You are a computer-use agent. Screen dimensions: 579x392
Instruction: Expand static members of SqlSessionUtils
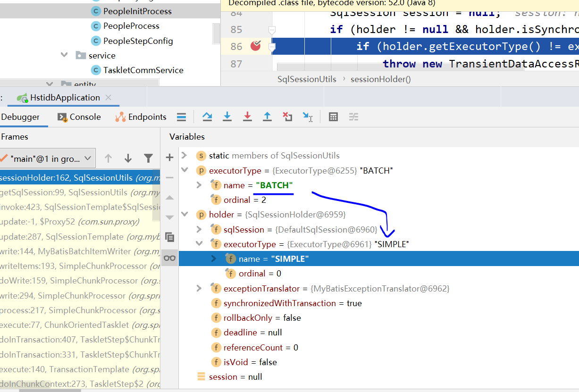pyautogui.click(x=185, y=155)
